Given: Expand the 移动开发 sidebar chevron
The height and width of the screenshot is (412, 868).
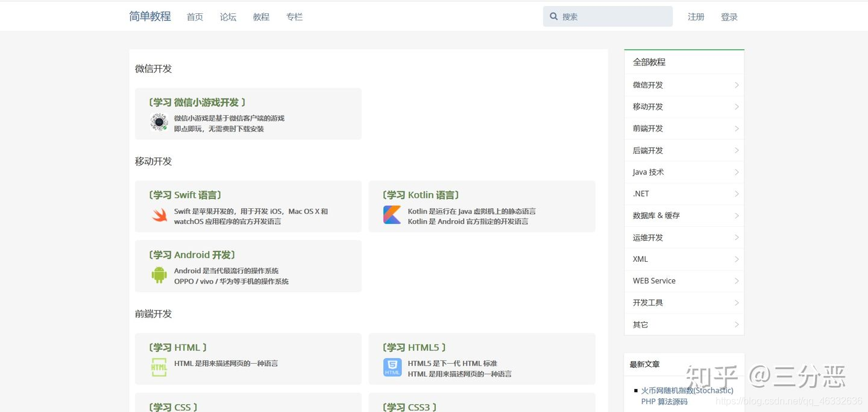Looking at the screenshot, I should tap(737, 107).
